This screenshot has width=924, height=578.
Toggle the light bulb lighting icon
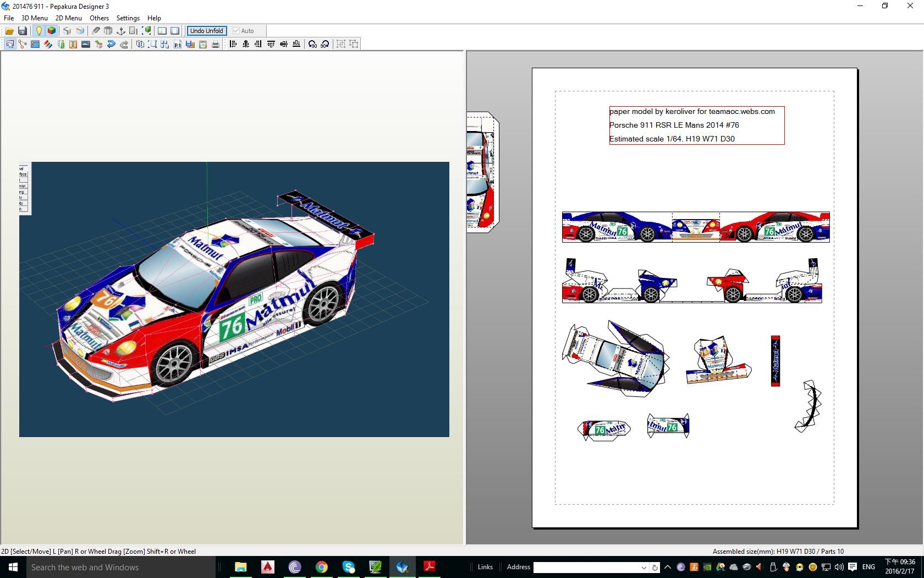point(38,31)
